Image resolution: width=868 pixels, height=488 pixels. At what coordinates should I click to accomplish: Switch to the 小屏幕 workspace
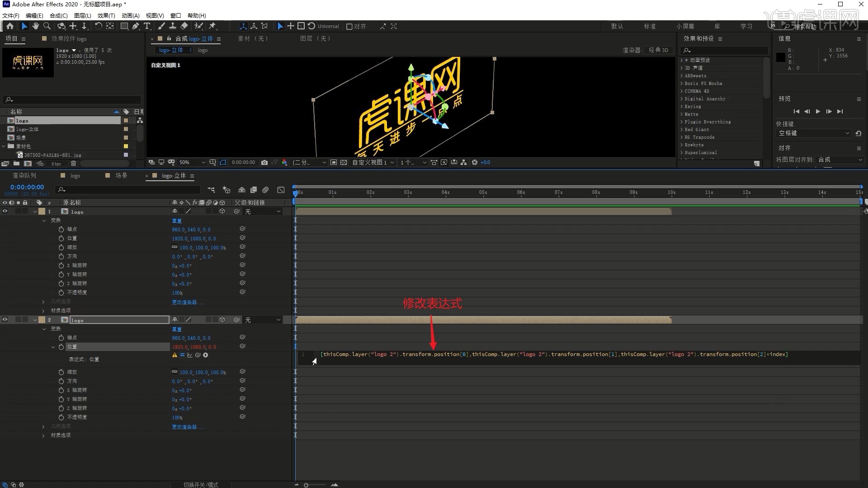[x=685, y=27]
